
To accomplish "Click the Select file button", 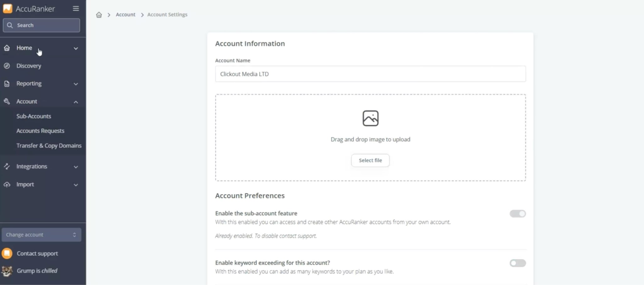I will [370, 160].
